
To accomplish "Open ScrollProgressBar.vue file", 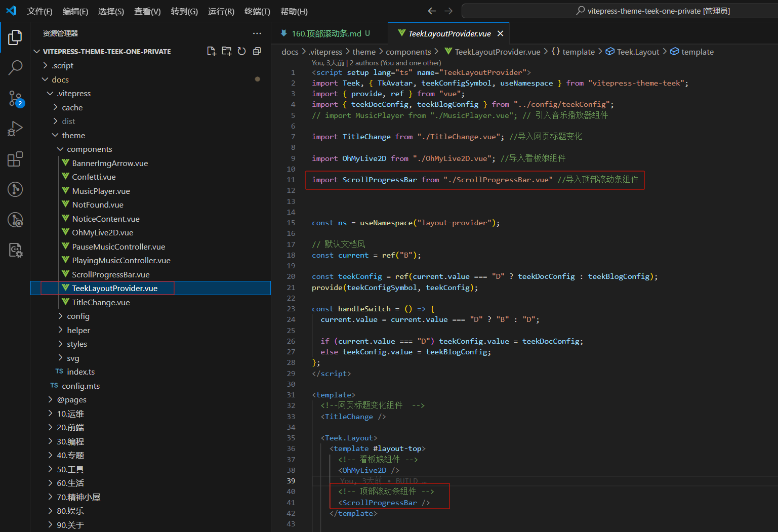I will [x=150, y=274].
